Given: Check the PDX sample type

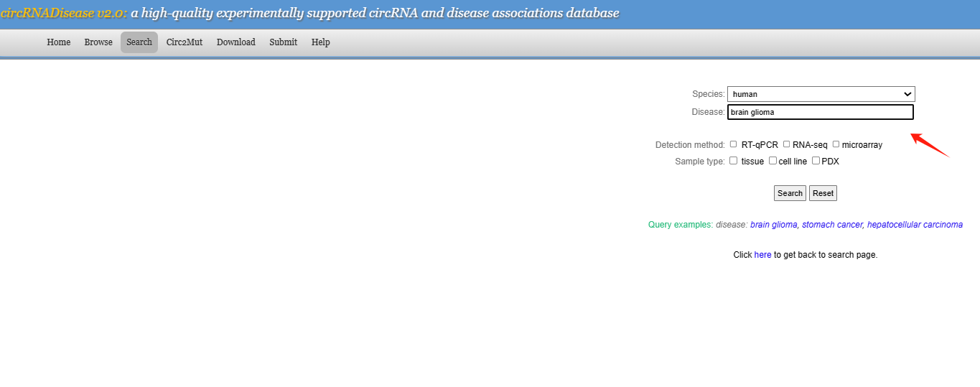Looking at the screenshot, I should [816, 161].
